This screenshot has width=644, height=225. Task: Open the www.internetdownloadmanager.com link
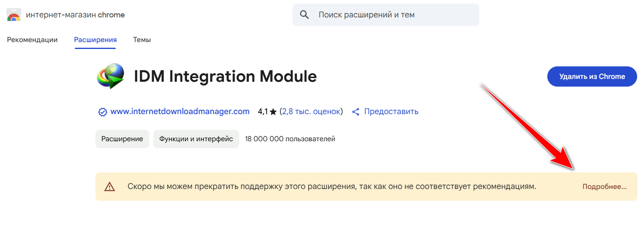180,111
